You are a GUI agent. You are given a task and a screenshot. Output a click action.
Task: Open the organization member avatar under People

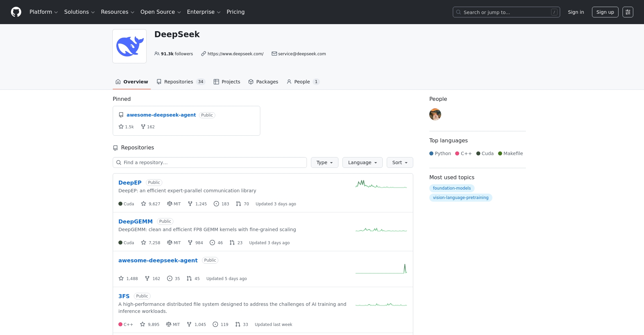pos(435,115)
